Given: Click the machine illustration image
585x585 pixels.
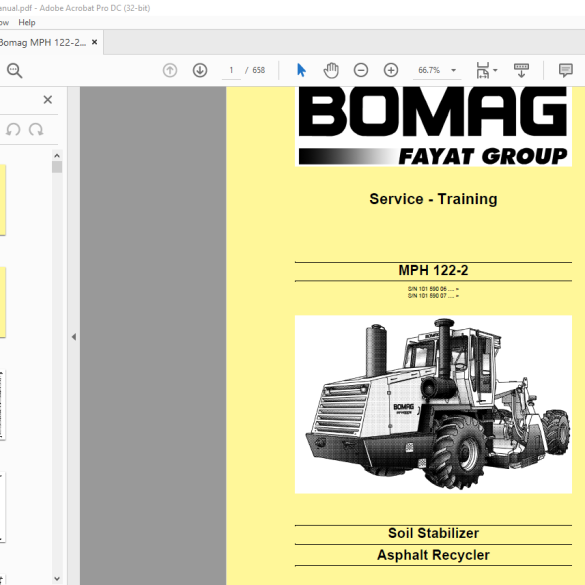Looking at the screenshot, I should click(433, 404).
